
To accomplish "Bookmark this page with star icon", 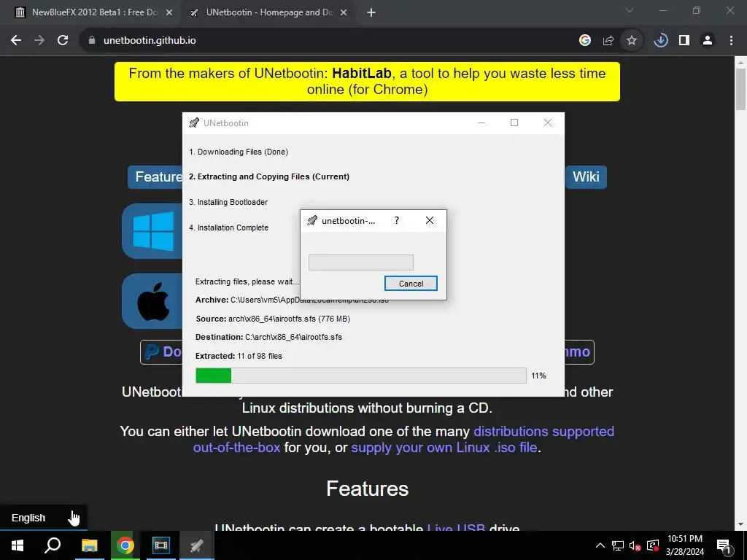I will coord(632,41).
